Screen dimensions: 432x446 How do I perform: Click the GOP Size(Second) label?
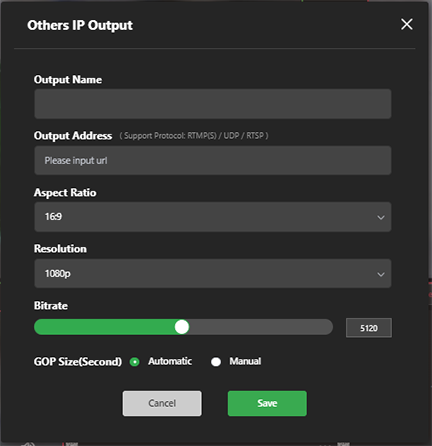78,362
